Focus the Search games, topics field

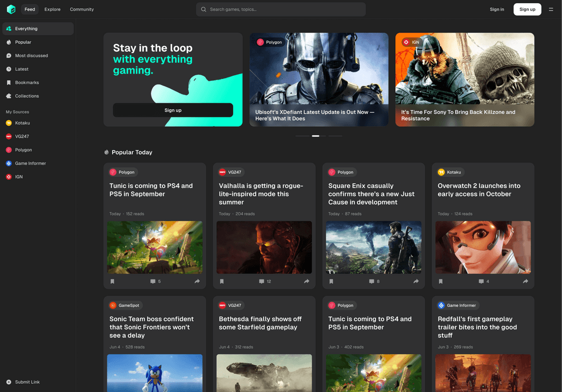[x=280, y=9]
